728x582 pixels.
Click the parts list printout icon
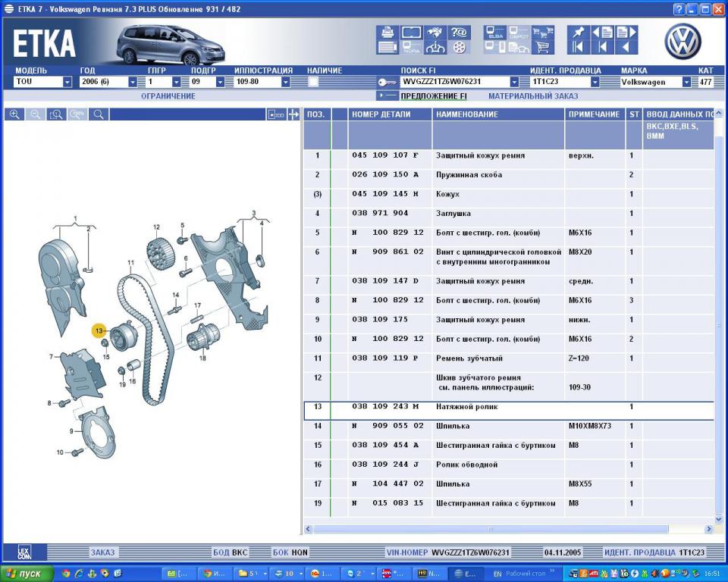(x=388, y=47)
